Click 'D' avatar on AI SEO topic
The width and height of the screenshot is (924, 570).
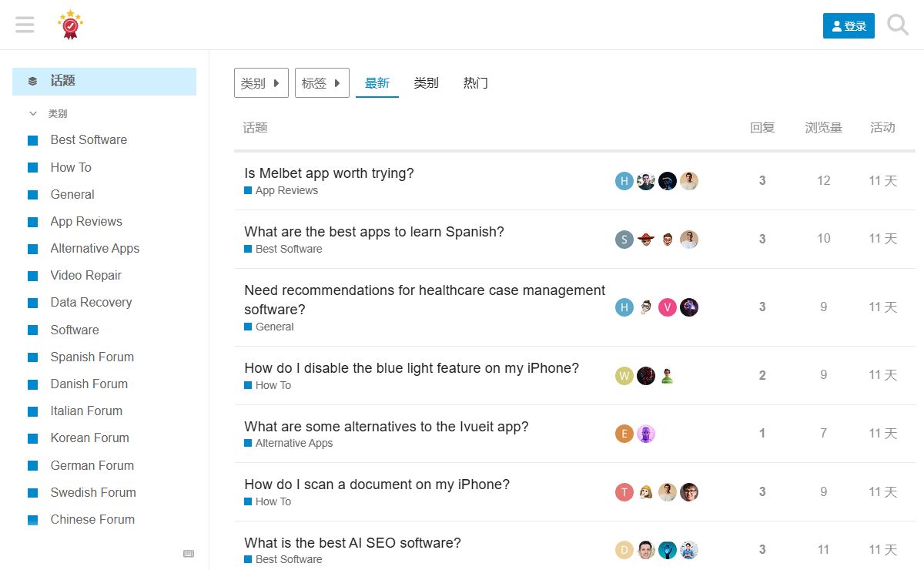[x=624, y=550]
